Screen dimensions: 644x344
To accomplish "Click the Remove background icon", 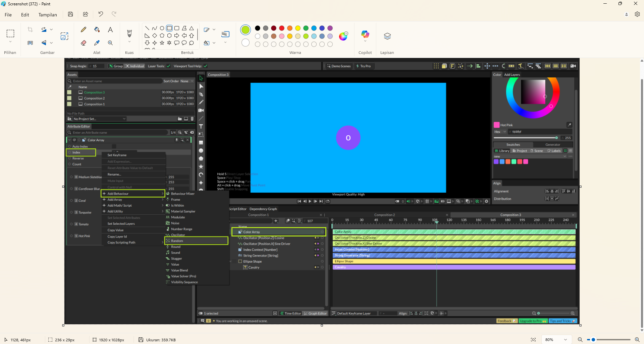I will point(30,43).
